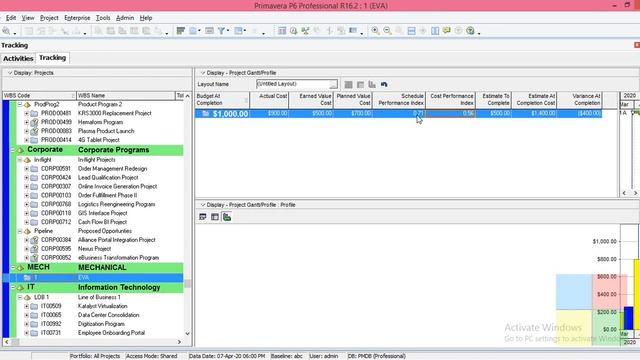Click the Zoom Out magnifier icon

387,31
